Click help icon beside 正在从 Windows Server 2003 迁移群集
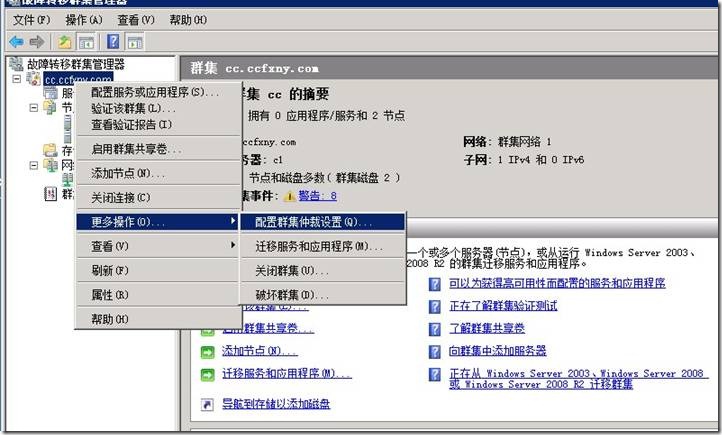This screenshot has height=435, width=722. 435,374
